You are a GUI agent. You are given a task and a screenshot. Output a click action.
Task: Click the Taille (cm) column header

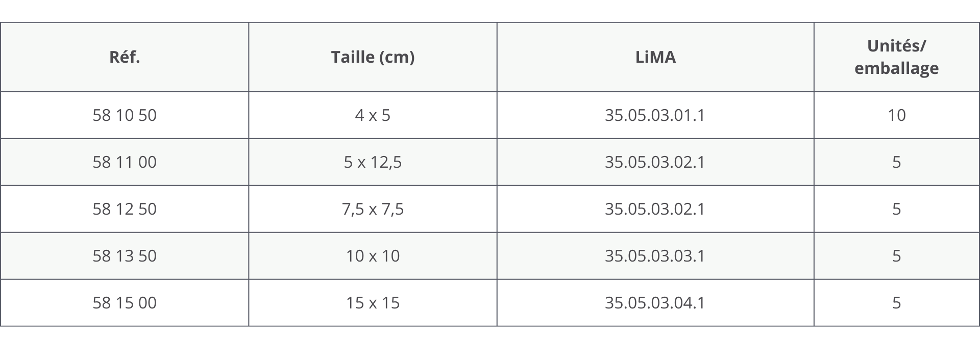[x=373, y=57]
